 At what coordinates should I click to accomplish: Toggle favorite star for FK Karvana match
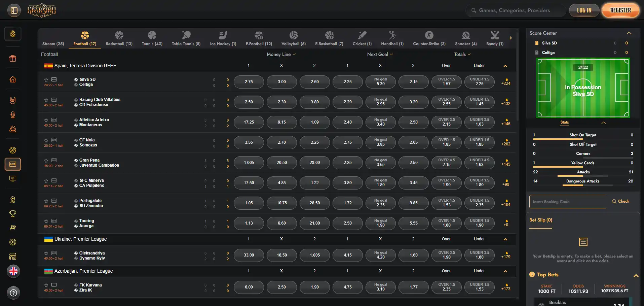coord(46,285)
